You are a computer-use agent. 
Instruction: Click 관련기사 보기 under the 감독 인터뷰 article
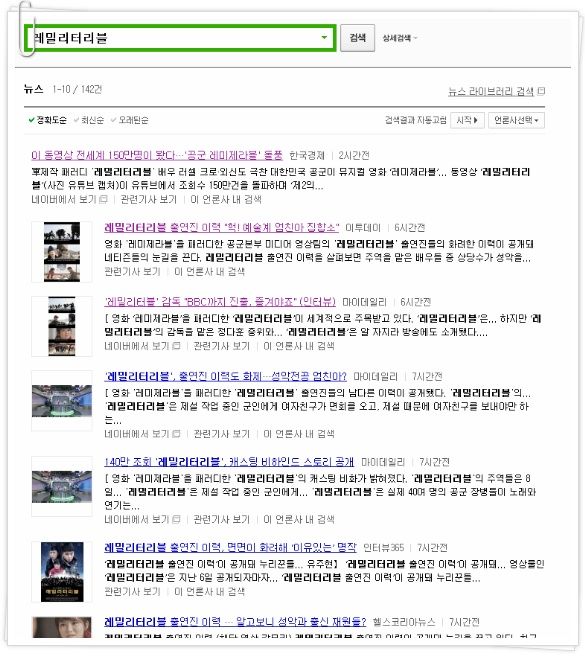tap(221, 346)
